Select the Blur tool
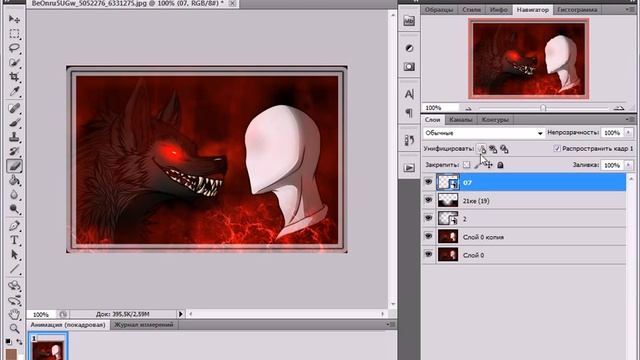This screenshot has height=360, width=640. pyautogui.click(x=14, y=195)
